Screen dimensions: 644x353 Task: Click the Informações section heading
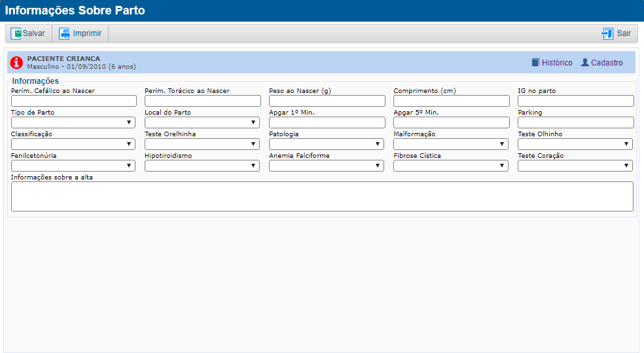point(35,81)
